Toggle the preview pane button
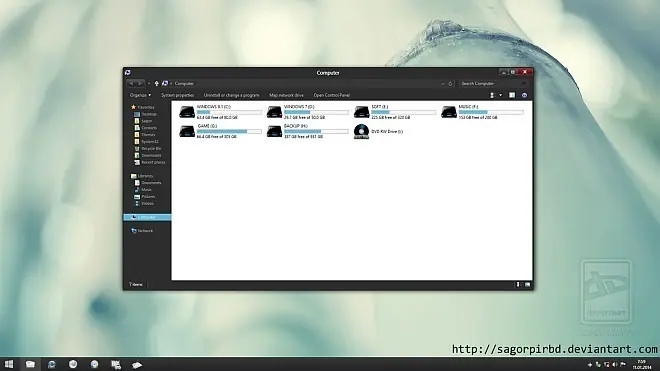The image size is (660, 371). [512, 95]
